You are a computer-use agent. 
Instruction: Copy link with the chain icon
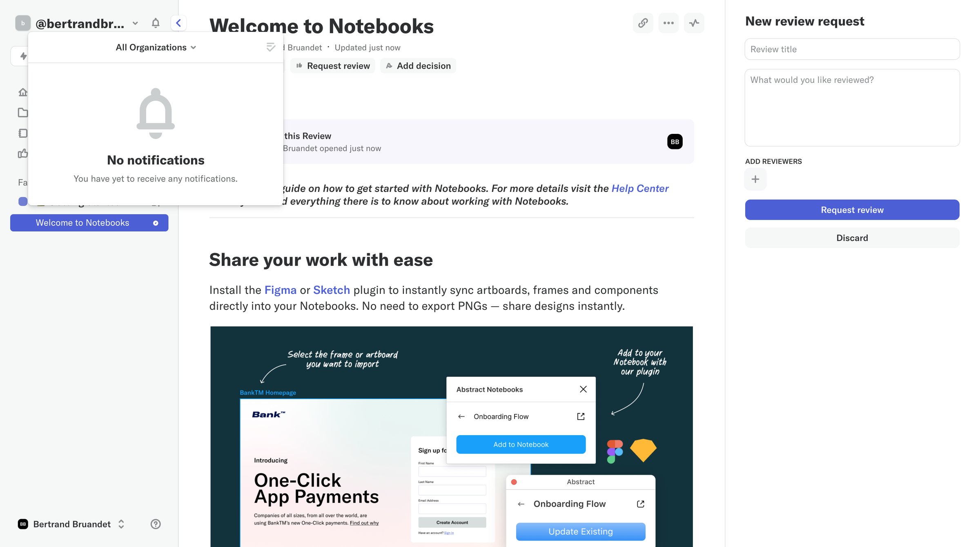click(x=643, y=23)
